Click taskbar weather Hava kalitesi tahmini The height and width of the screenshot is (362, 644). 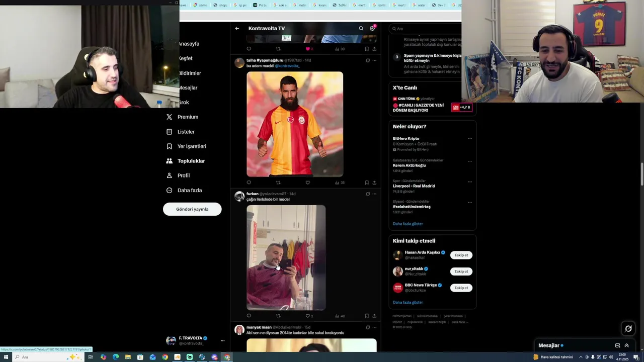tap(553, 357)
